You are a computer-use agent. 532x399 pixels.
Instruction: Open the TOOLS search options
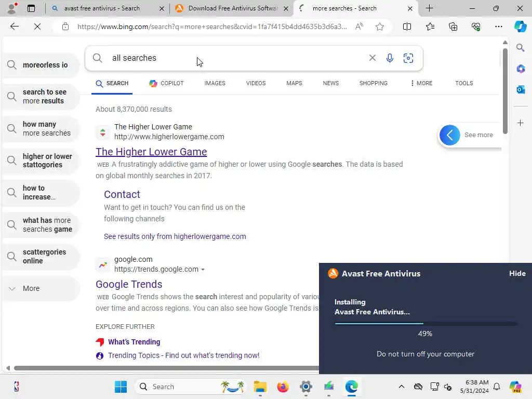(464, 84)
